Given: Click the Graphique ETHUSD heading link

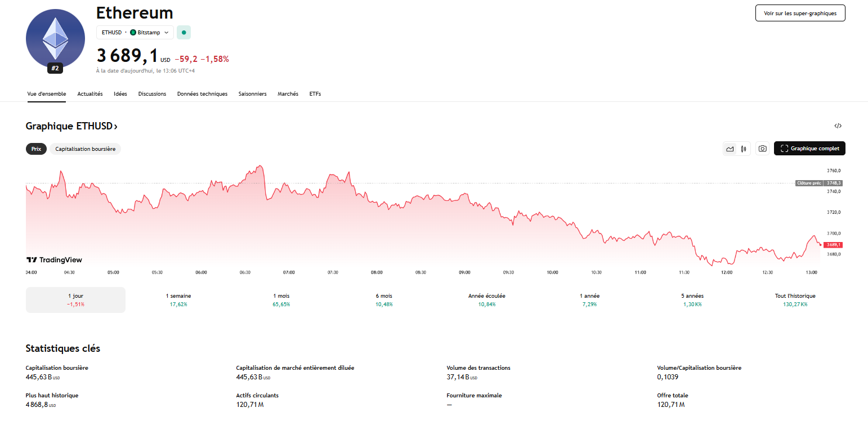Looking at the screenshot, I should (x=71, y=126).
